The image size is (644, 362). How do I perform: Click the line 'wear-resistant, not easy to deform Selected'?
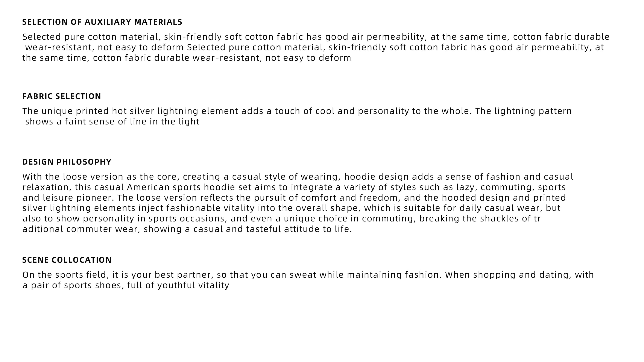[x=314, y=47]
